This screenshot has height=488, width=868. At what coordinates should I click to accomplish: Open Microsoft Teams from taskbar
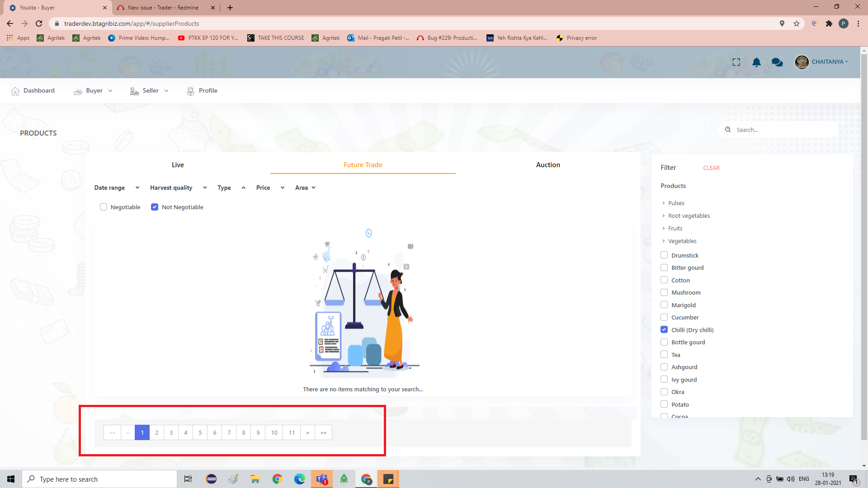[x=322, y=479]
